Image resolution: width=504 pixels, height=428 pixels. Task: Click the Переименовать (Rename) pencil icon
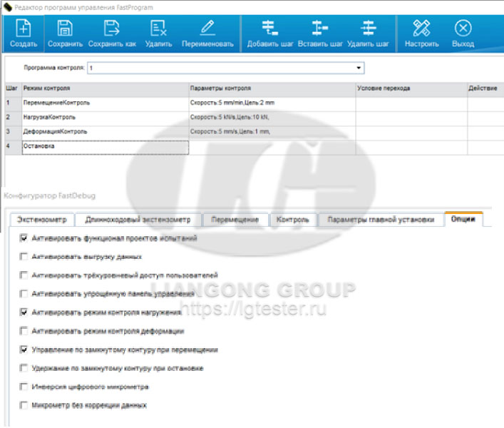click(207, 29)
